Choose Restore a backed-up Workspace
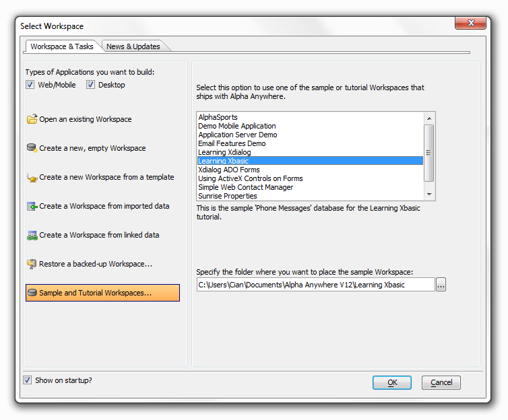 point(96,264)
